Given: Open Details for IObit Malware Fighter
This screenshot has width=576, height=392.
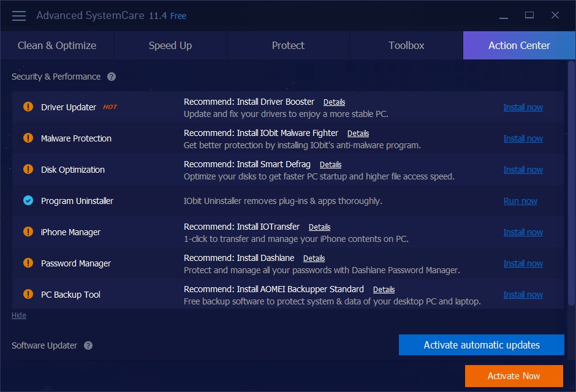Looking at the screenshot, I should tap(358, 134).
